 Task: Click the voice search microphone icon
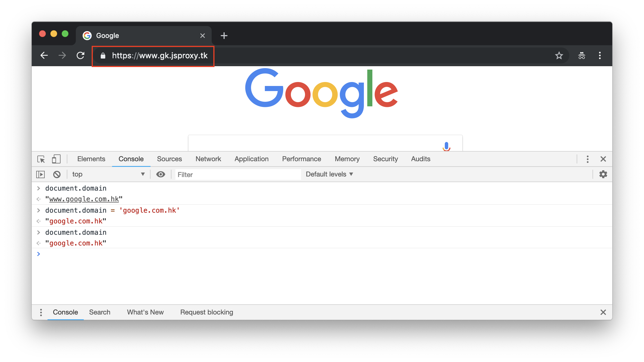446,146
